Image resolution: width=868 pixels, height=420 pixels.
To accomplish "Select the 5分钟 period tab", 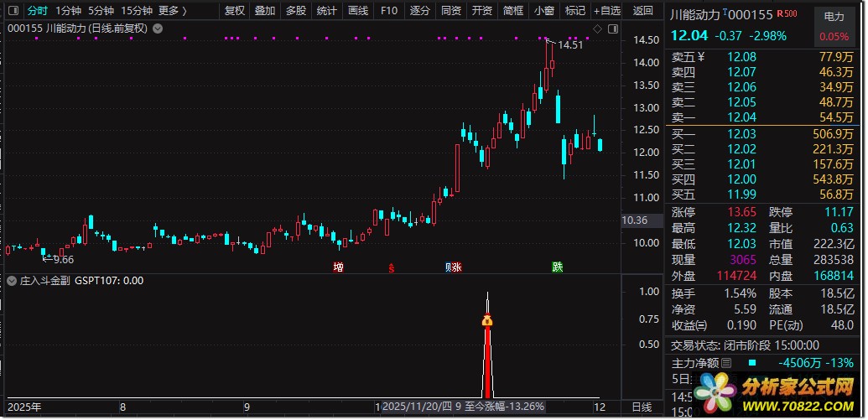I will [x=101, y=11].
